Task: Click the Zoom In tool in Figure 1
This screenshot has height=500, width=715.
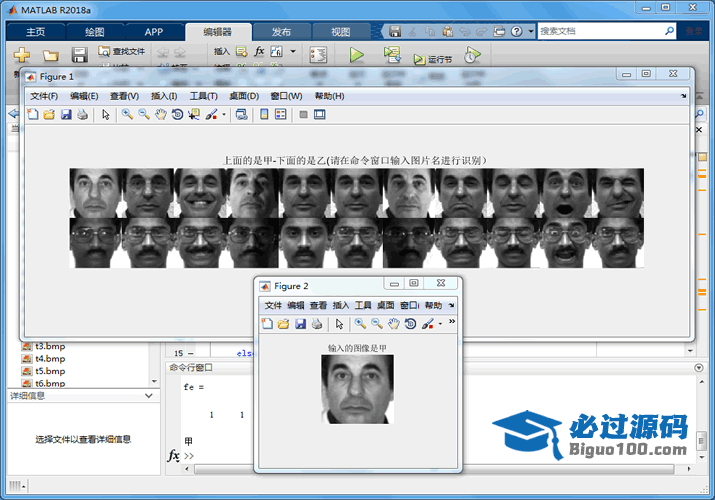Action: point(127,115)
